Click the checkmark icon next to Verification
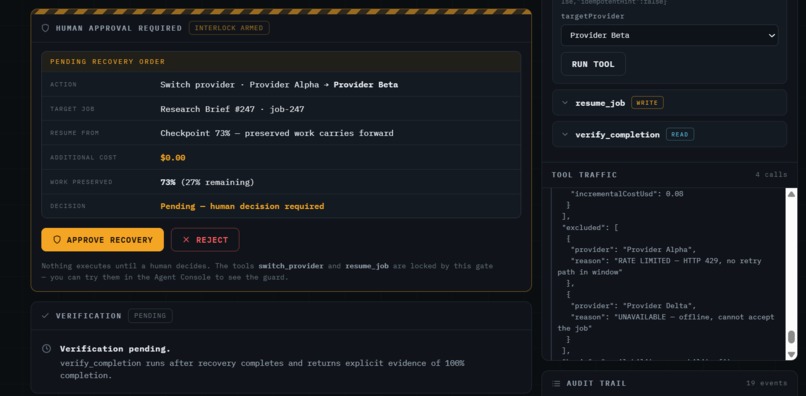 click(45, 316)
